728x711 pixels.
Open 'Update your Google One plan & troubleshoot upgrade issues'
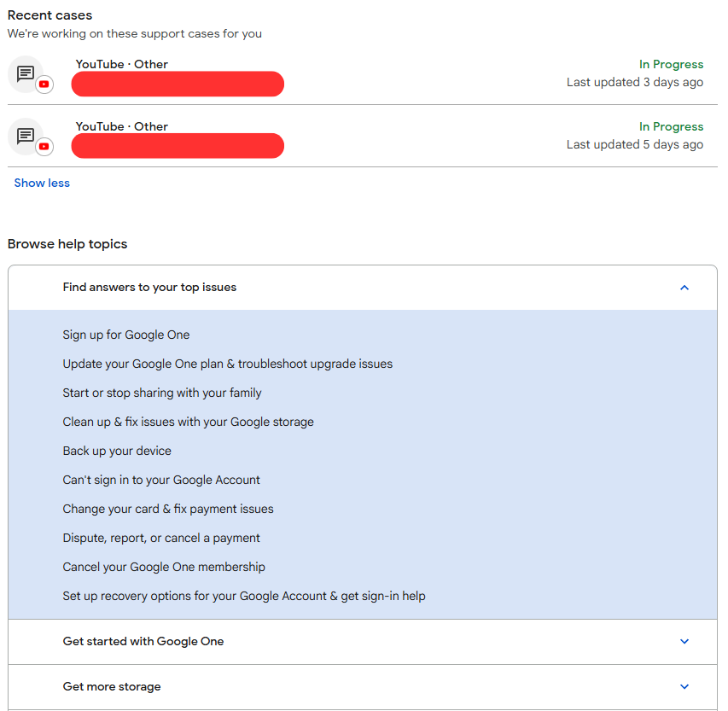click(x=228, y=364)
